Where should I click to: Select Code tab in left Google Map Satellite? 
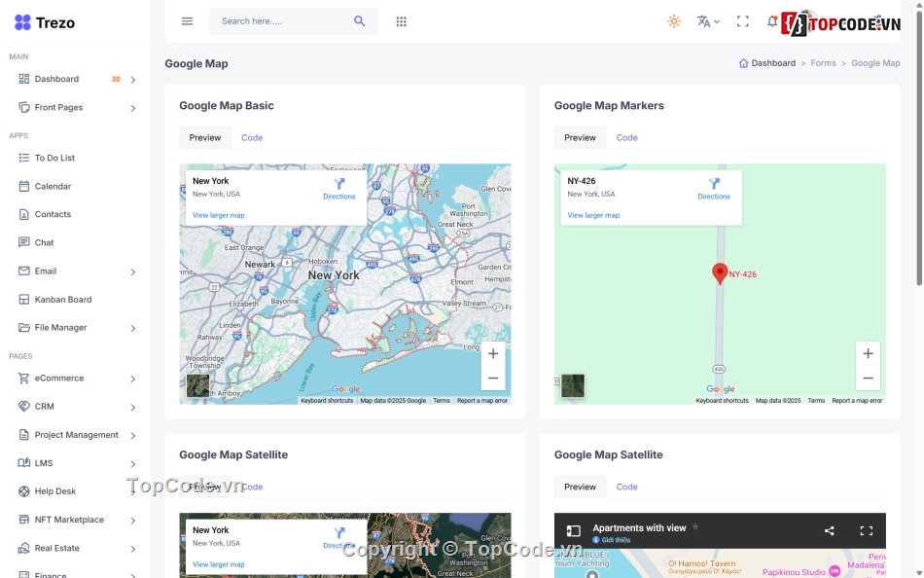pyautogui.click(x=252, y=487)
